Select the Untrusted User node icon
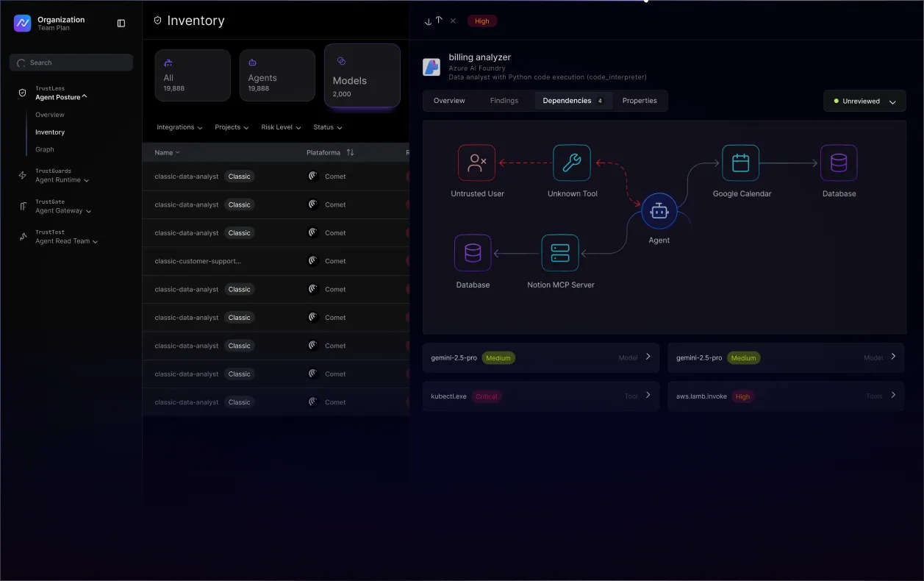This screenshot has height=581, width=924. (476, 163)
